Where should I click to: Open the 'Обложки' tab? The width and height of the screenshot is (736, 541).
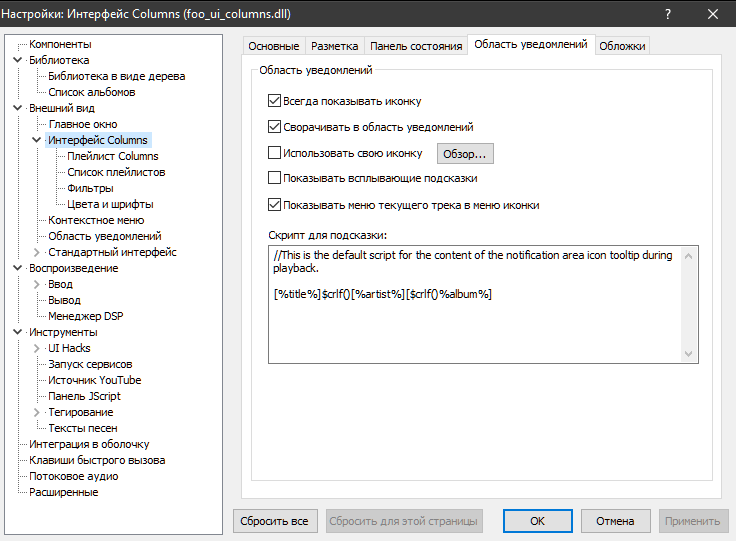coord(622,46)
